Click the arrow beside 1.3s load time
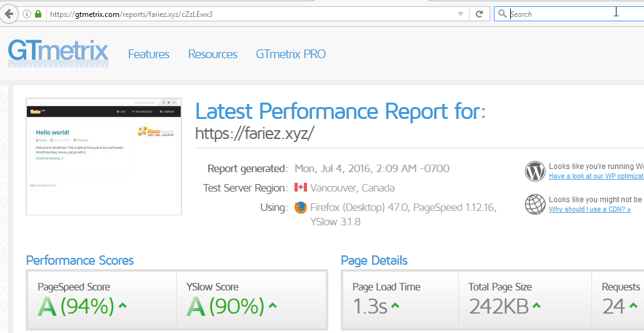 click(x=395, y=305)
